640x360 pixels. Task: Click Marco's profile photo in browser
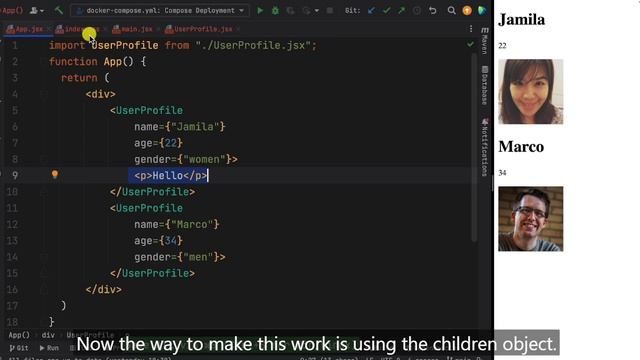pyautogui.click(x=530, y=219)
